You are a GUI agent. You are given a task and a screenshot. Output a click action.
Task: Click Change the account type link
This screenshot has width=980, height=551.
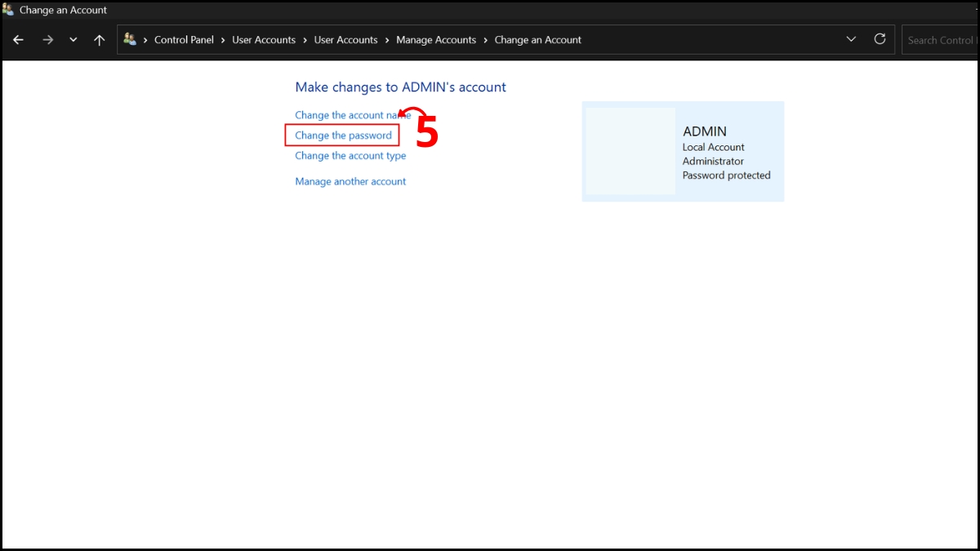coord(350,156)
